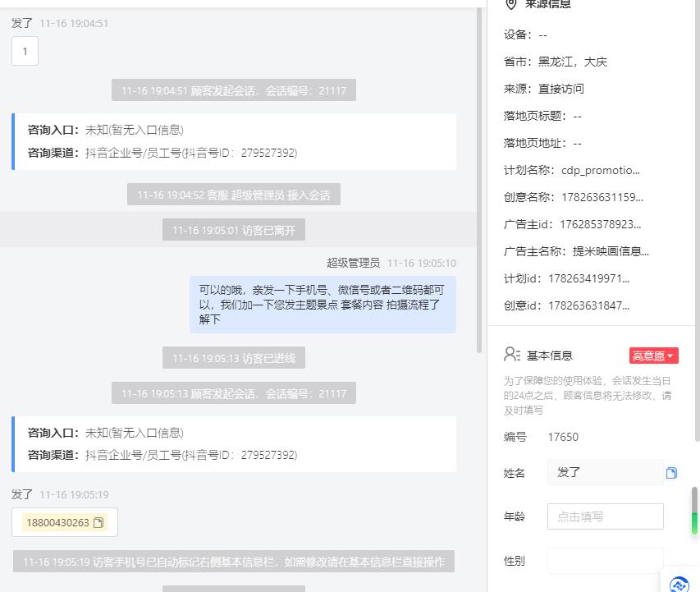Click the 访客手机号已自动标记 notice
Image resolution: width=700 pixels, height=592 pixels.
(234, 562)
